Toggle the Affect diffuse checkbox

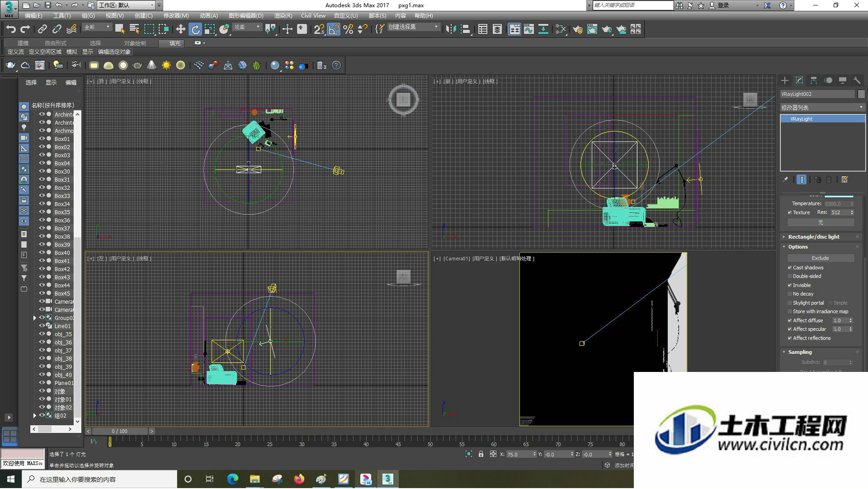coord(790,321)
